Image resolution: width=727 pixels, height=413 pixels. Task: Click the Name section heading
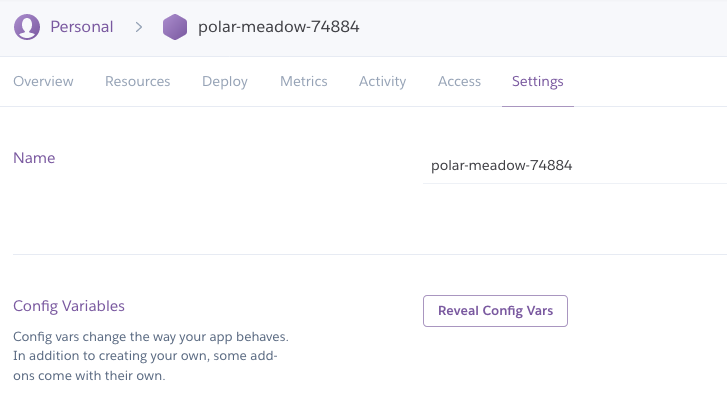pyautogui.click(x=34, y=158)
